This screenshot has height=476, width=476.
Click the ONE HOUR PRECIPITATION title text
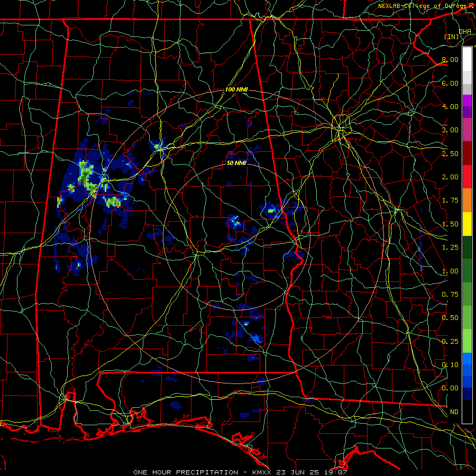[186, 472]
